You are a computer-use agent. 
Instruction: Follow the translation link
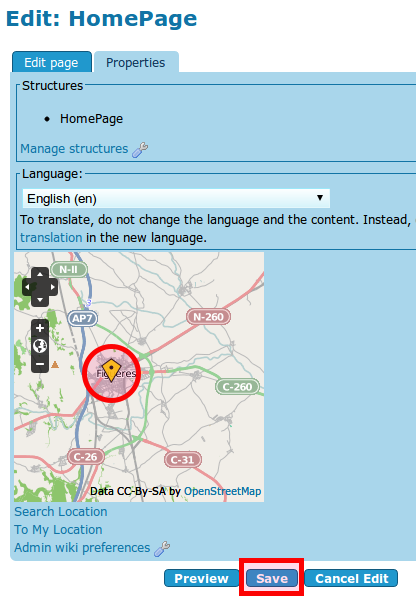click(51, 238)
